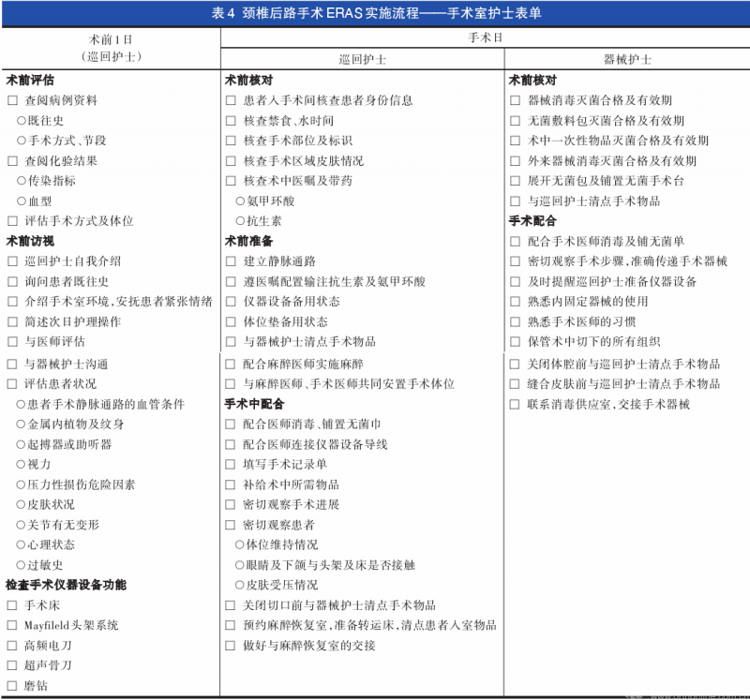
Task: Check the 巡回护士自我介绍 box
Action: (13, 261)
